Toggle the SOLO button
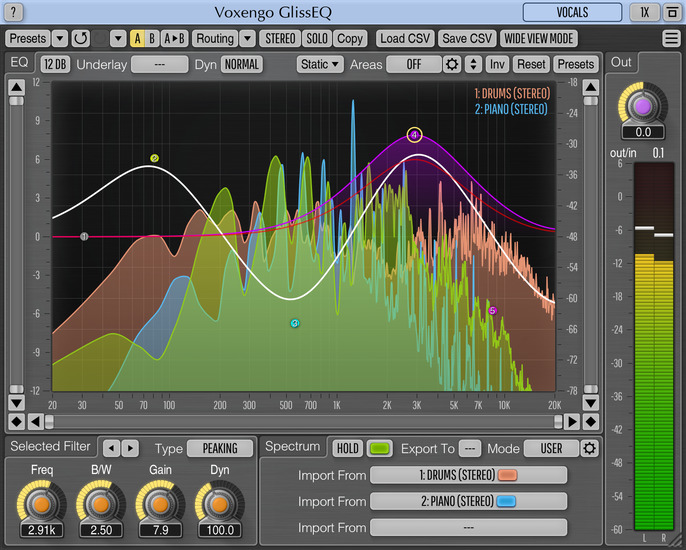Viewport: 686px width, 550px height. (x=317, y=39)
